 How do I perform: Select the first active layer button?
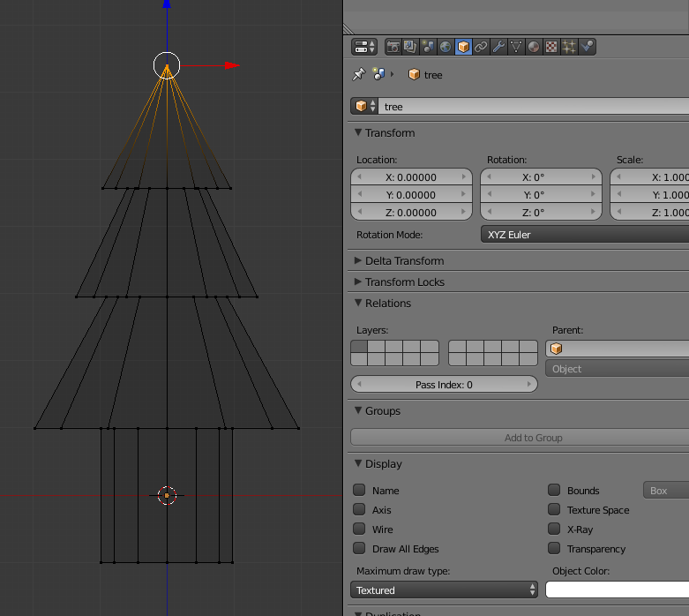point(359,347)
